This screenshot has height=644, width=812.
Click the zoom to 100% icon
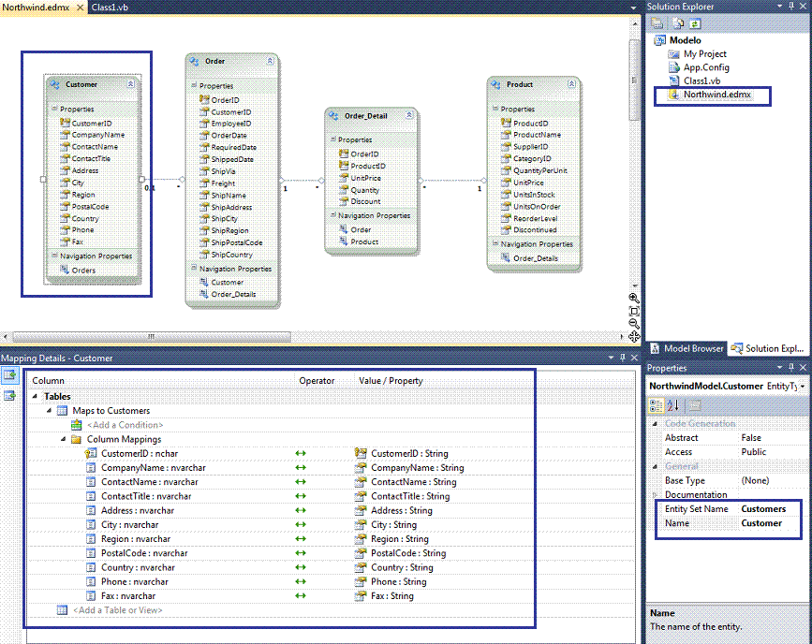pyautogui.click(x=634, y=311)
